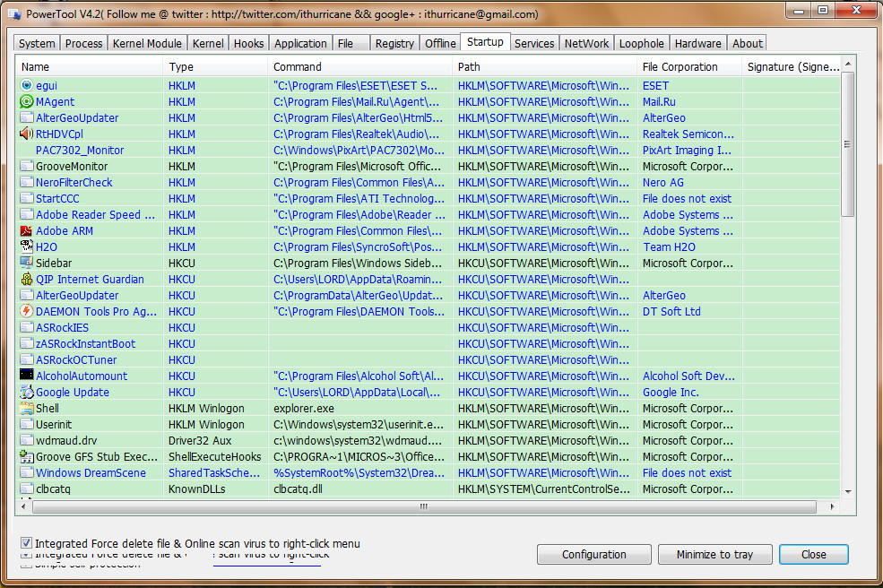Click the horizontal scrollbar thumb
The height and width of the screenshot is (588, 883).
coord(424,506)
